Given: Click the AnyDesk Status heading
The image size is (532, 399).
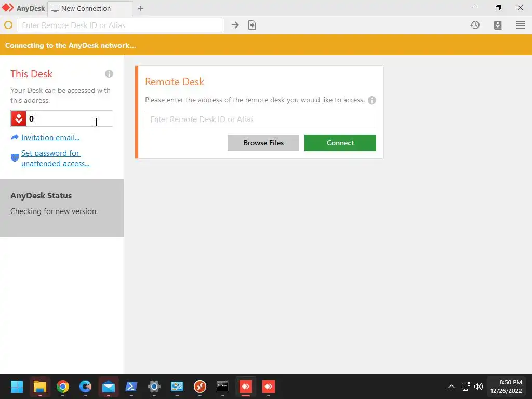Looking at the screenshot, I should point(41,196).
